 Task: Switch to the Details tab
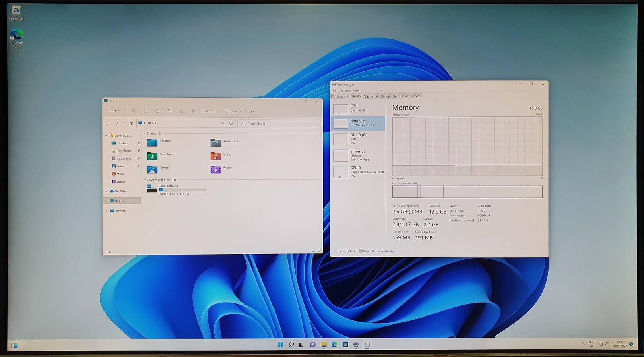coord(405,96)
